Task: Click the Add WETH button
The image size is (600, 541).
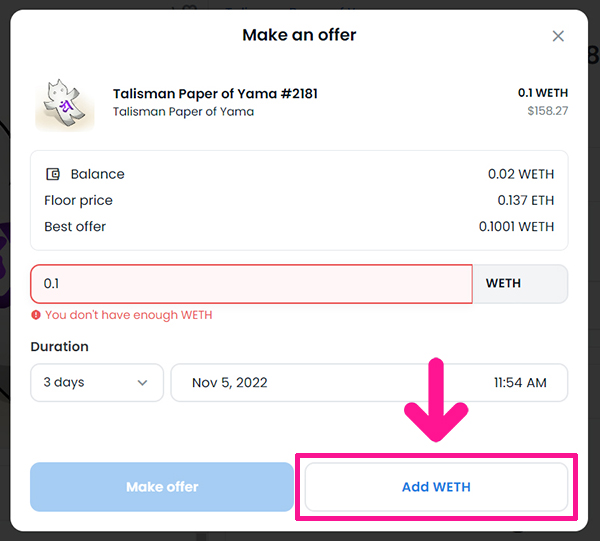Action: (x=436, y=487)
